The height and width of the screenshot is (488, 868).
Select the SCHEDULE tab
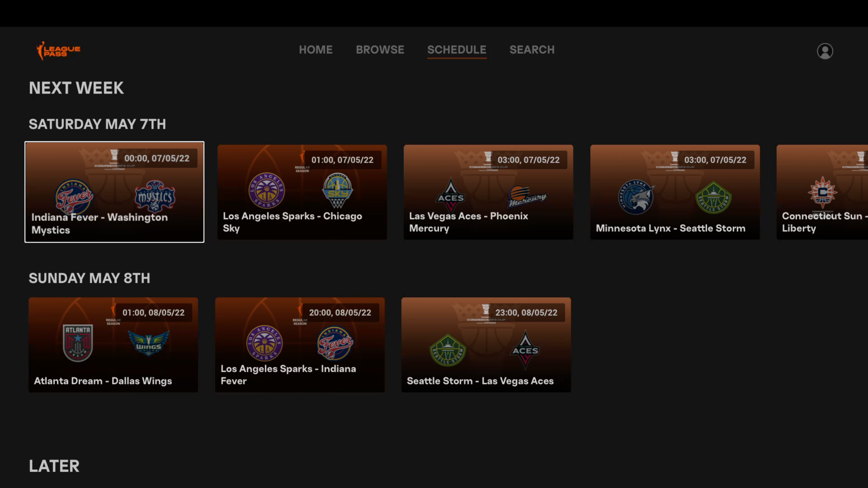(x=457, y=50)
